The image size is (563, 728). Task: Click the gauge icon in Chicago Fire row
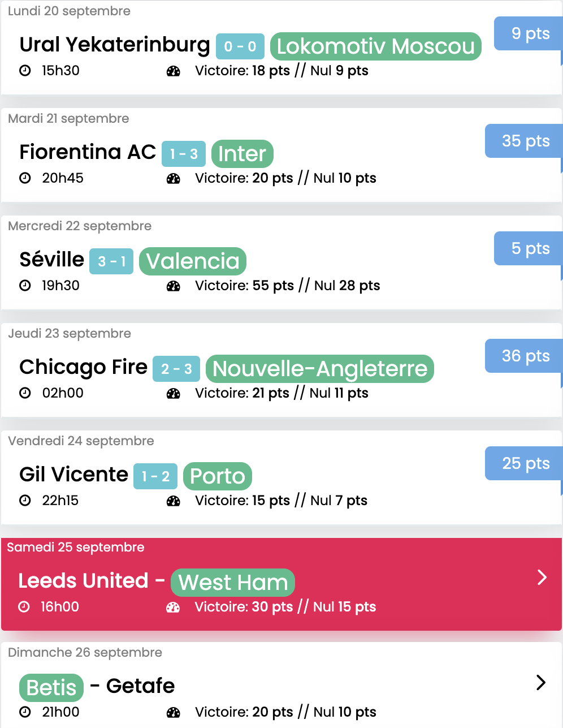pyautogui.click(x=174, y=394)
